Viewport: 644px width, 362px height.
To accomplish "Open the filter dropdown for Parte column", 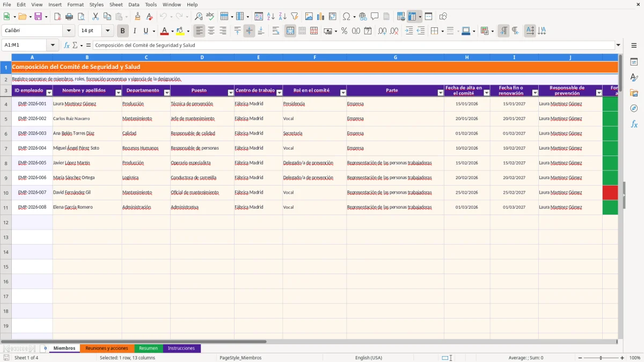I will 441,93.
